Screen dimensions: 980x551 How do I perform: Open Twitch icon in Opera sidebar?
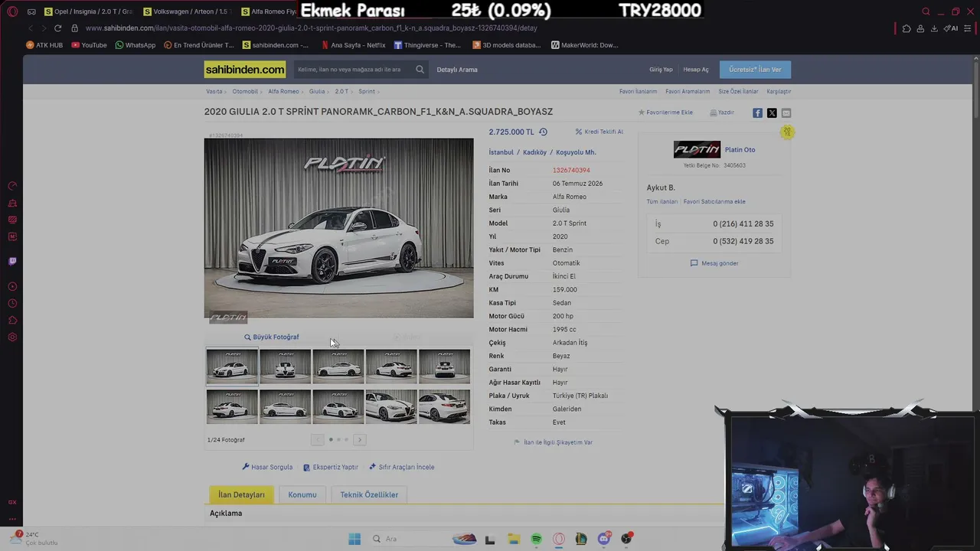coord(12,262)
